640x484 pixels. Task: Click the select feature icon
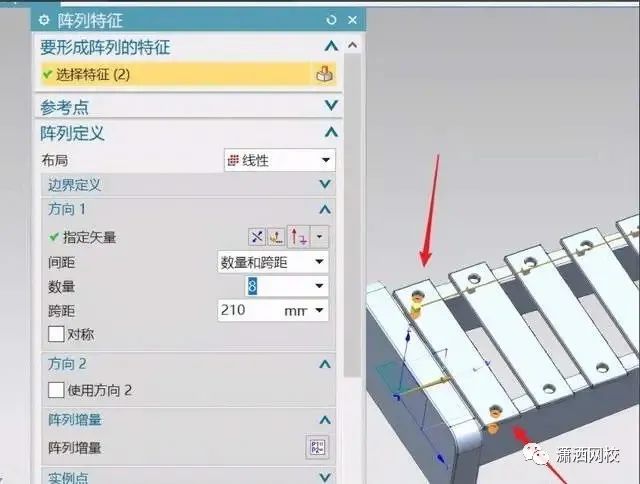click(x=324, y=74)
